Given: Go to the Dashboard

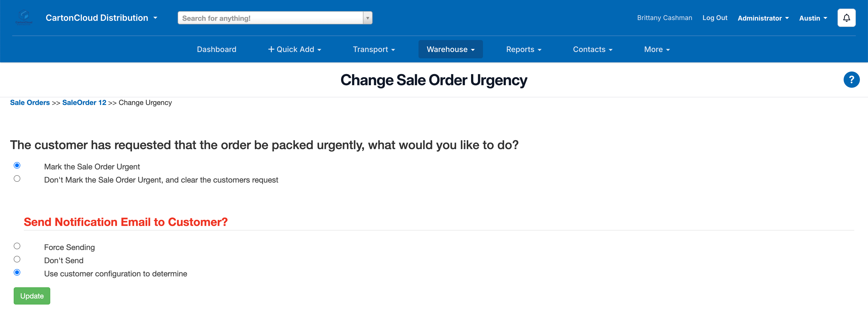Looking at the screenshot, I should pos(216,49).
